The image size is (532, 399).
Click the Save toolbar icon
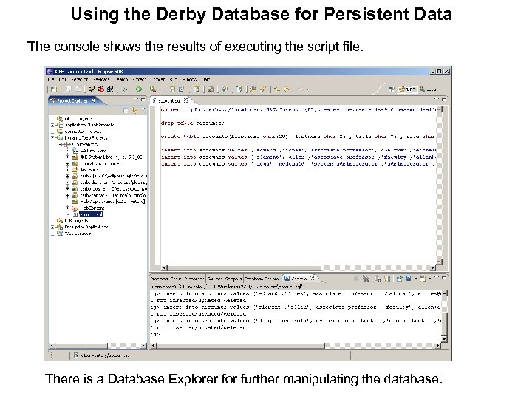pos(69,89)
